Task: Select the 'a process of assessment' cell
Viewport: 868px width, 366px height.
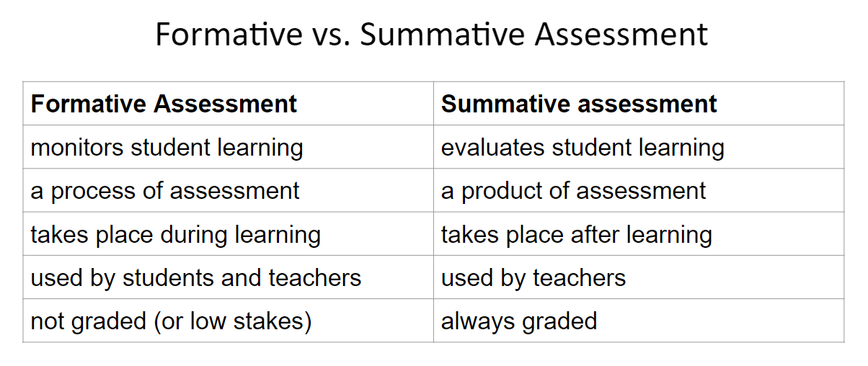Action: pos(228,190)
